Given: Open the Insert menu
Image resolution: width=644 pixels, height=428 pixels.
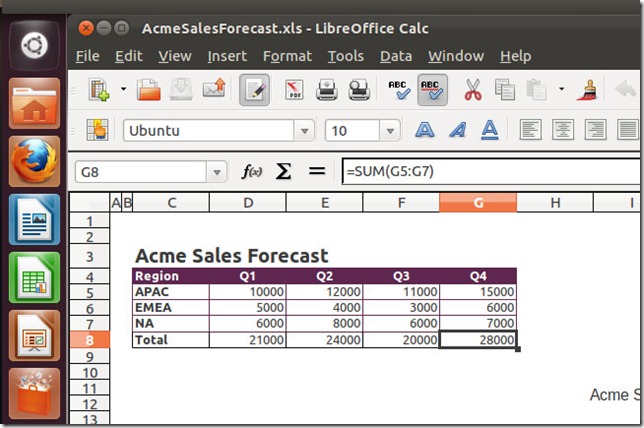Looking at the screenshot, I should pos(227,56).
